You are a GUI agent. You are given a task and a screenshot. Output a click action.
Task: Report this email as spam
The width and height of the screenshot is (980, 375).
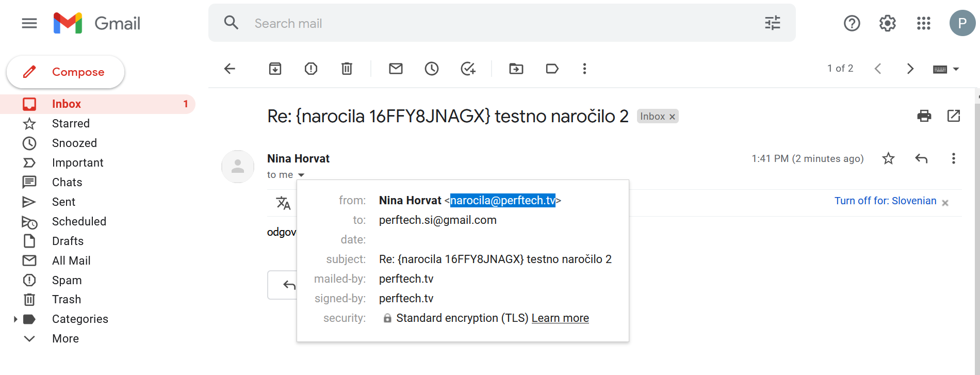click(311, 69)
